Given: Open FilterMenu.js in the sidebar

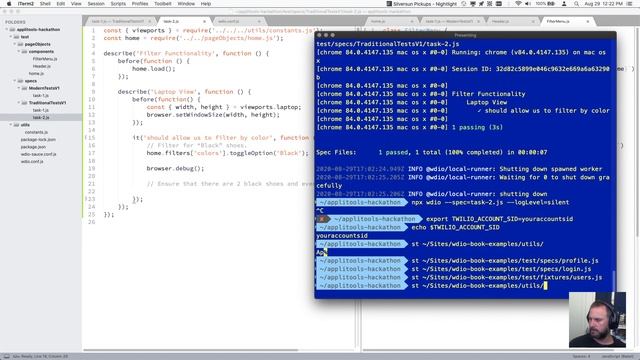Looking at the screenshot, I should pyautogui.click(x=45, y=59).
